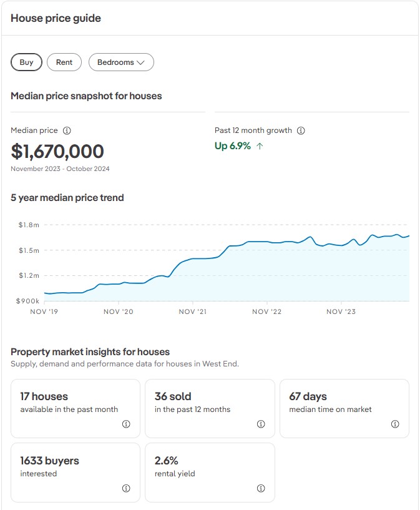This screenshot has height=510, width=420.
Task: Switch to the Rent option
Action: coord(64,62)
